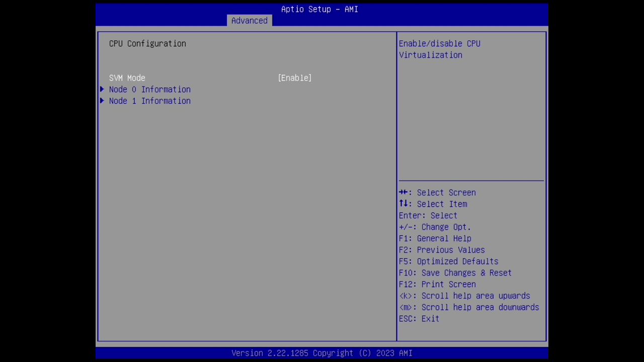Click the F5: Optimized Defaults line
The width and height of the screenshot is (644, 362).
449,261
